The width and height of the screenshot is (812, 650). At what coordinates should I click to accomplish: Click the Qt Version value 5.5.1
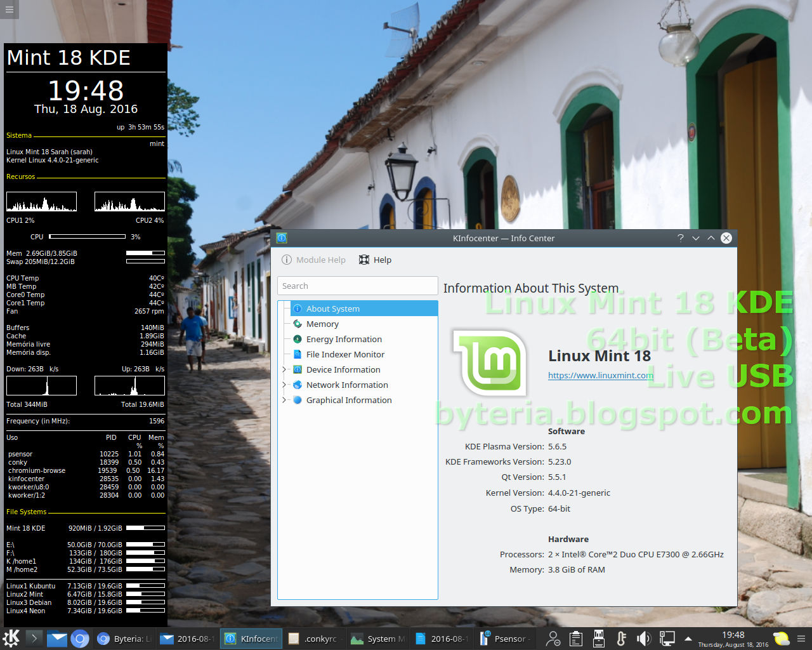tap(557, 477)
